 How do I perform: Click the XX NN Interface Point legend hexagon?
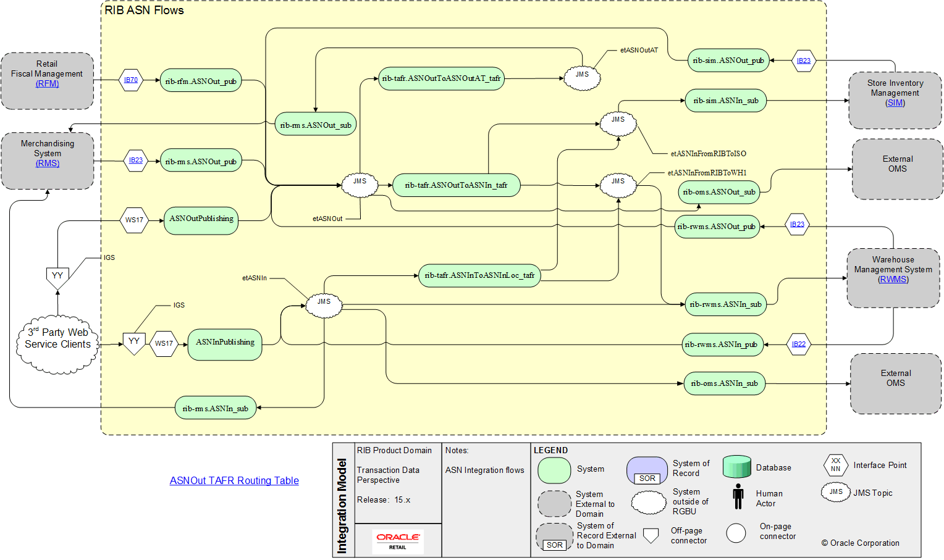(836, 465)
